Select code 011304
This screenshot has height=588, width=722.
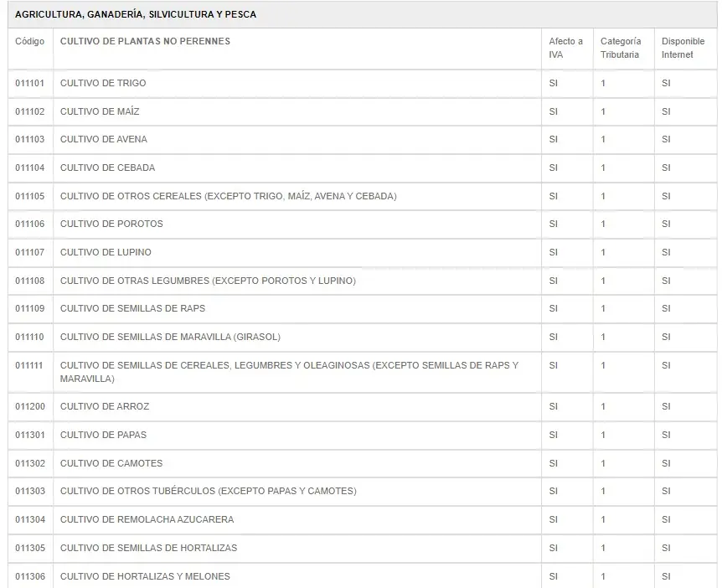coord(30,520)
